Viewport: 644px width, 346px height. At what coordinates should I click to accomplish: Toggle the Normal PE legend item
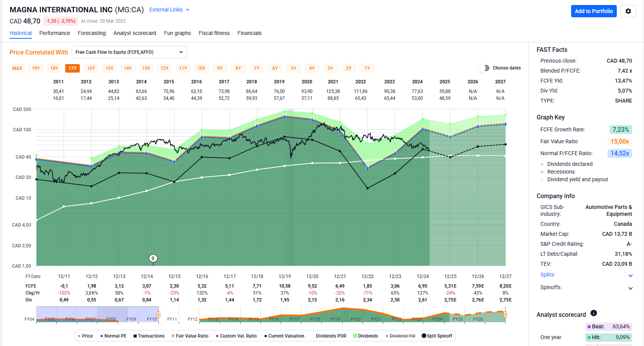tap(113, 336)
